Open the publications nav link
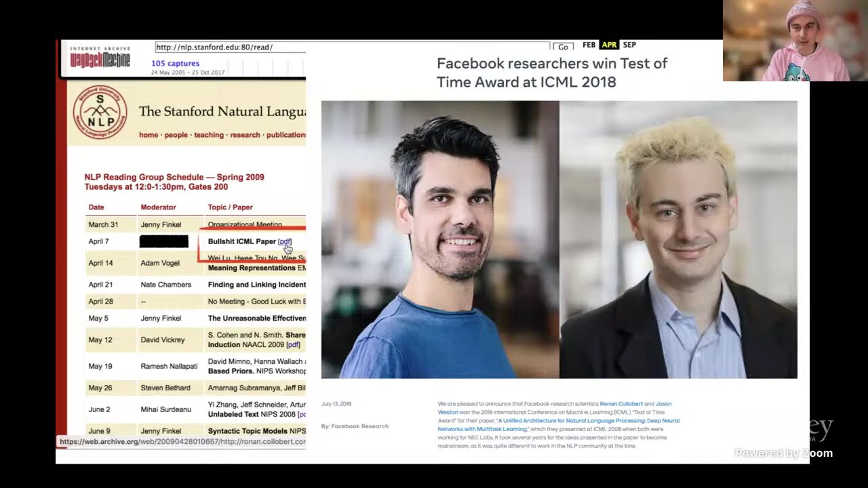Image resolution: width=868 pixels, height=488 pixels. coord(286,135)
